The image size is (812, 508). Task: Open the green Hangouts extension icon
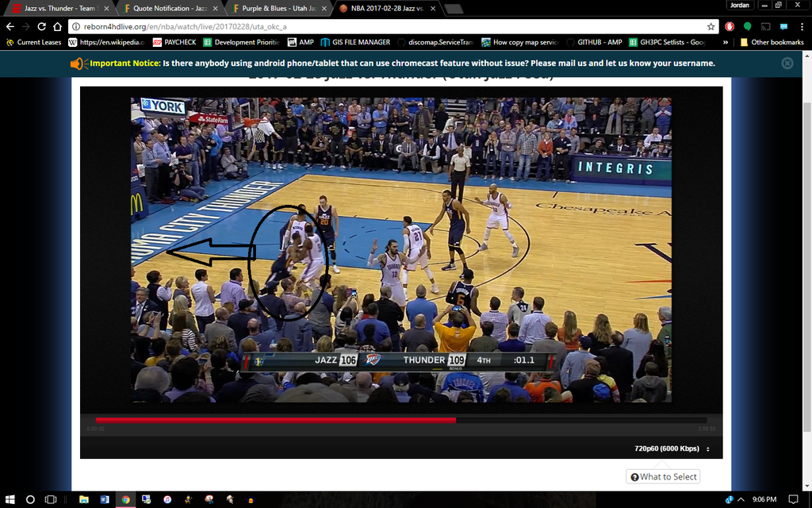(x=747, y=26)
